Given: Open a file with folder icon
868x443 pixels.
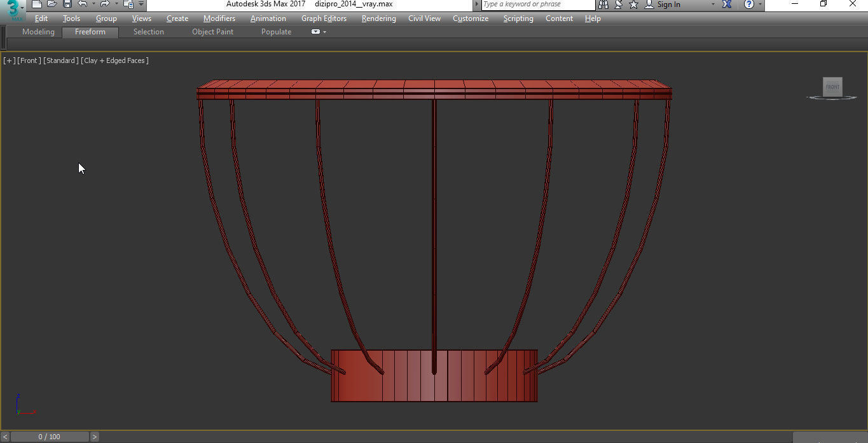Looking at the screenshot, I should pos(52,4).
